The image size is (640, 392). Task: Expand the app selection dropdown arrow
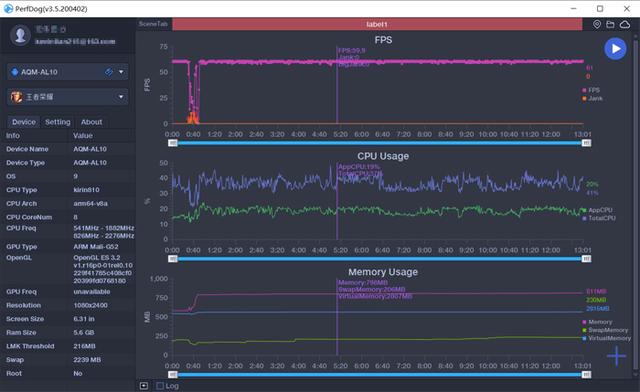pyautogui.click(x=121, y=97)
